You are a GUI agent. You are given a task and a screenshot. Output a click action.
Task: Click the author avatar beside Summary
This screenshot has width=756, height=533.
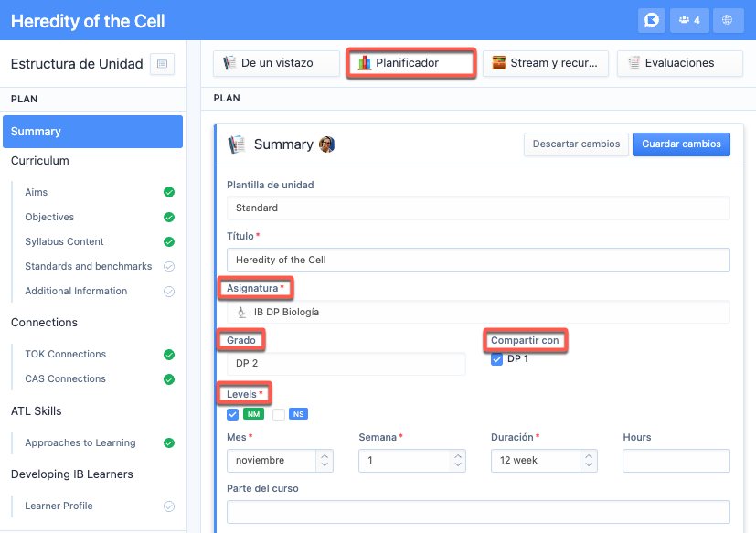pos(326,144)
